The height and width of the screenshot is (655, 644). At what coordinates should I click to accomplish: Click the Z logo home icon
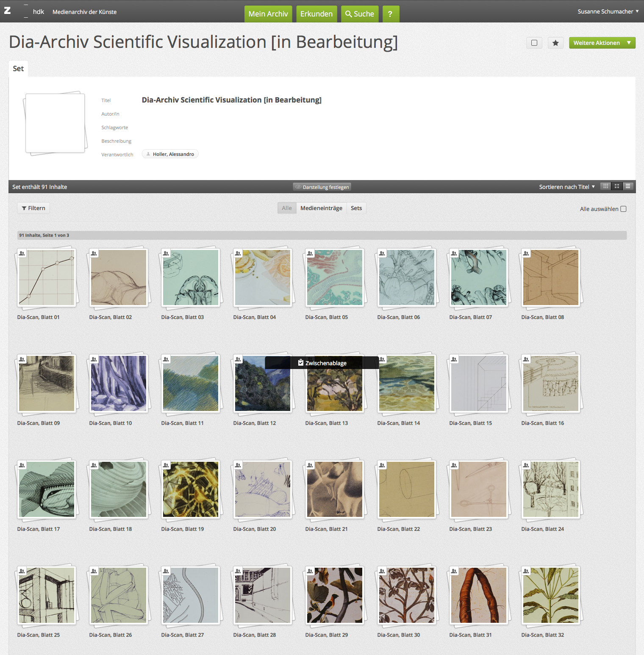pos(8,11)
